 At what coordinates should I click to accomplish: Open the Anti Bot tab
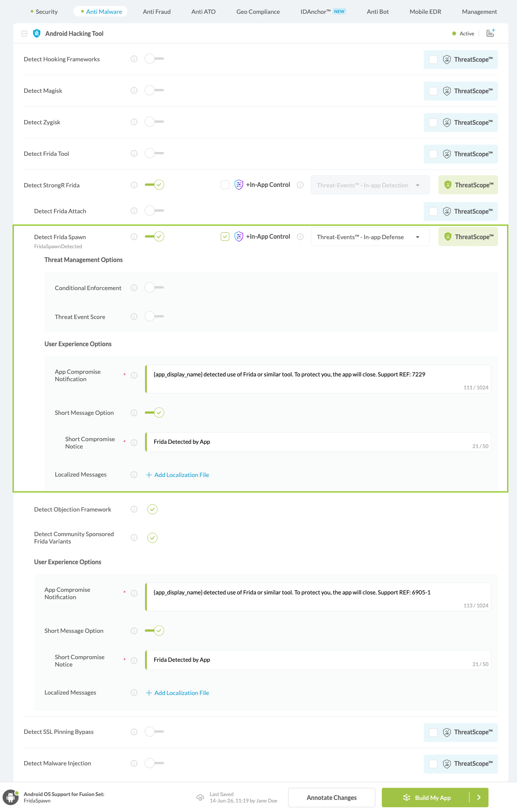tap(378, 12)
